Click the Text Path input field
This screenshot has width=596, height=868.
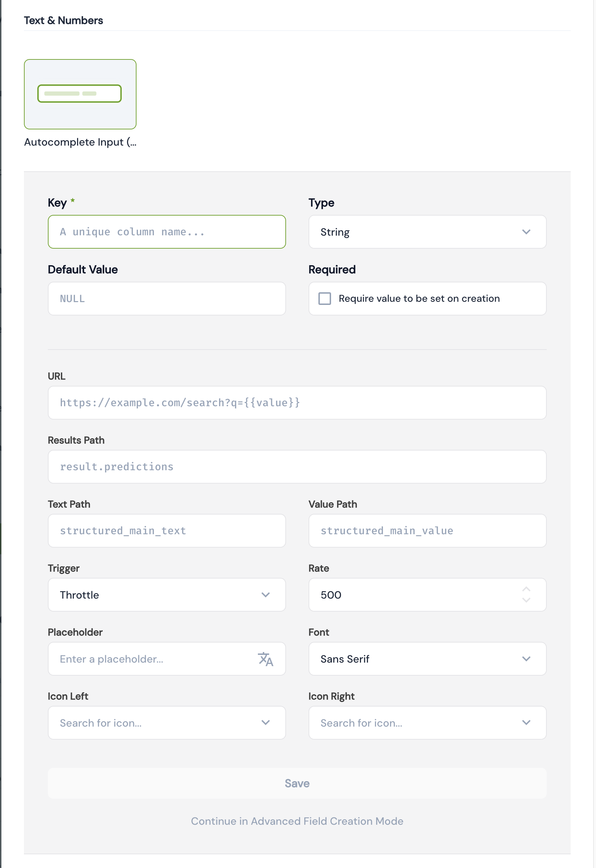pyautogui.click(x=167, y=531)
